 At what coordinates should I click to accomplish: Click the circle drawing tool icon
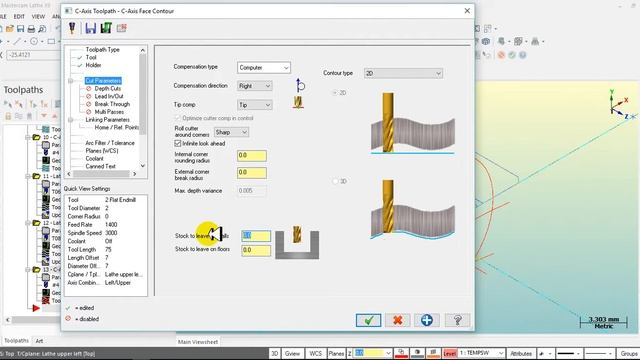[34, 41]
